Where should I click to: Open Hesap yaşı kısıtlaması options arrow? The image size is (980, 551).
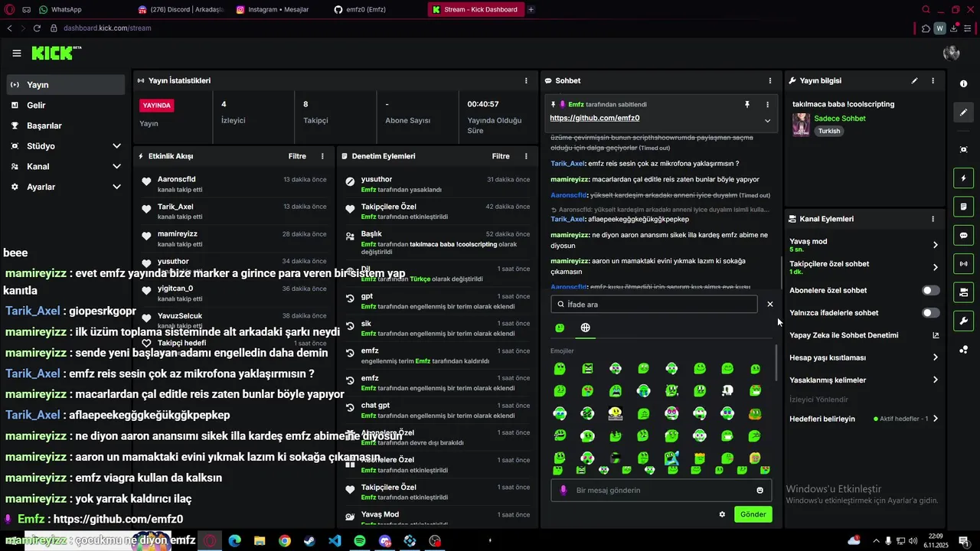pos(935,357)
